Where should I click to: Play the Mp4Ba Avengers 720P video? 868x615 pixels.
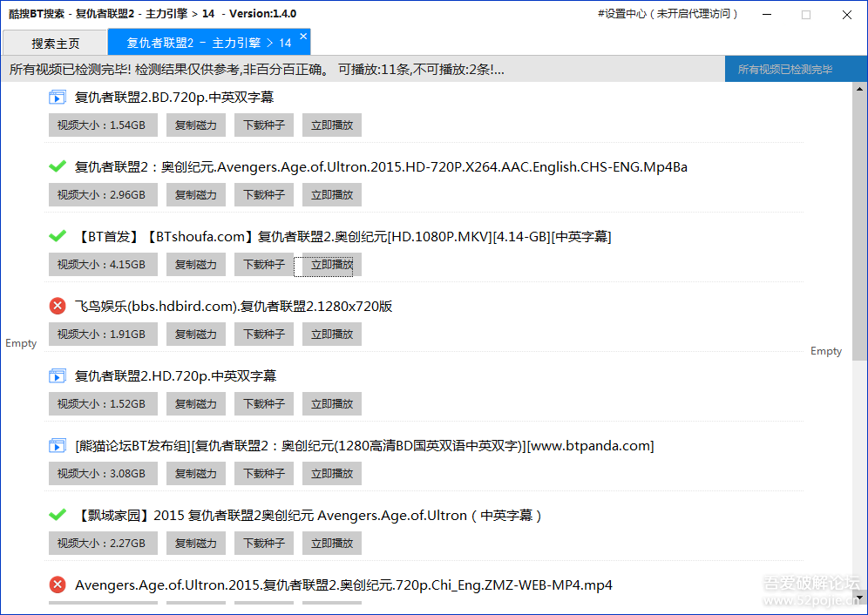[332, 195]
